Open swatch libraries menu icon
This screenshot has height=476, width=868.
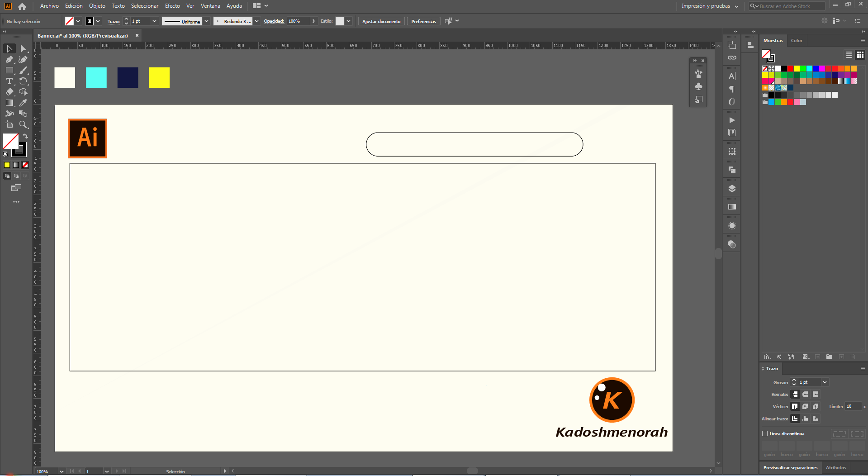tap(767, 357)
